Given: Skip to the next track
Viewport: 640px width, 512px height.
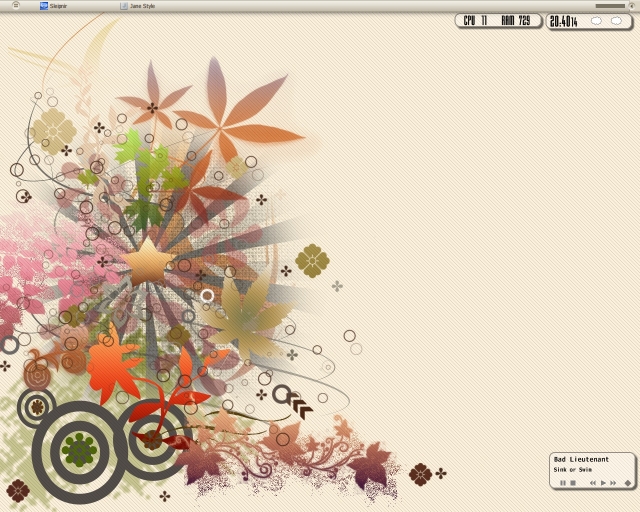Looking at the screenshot, I should pyautogui.click(x=613, y=483).
